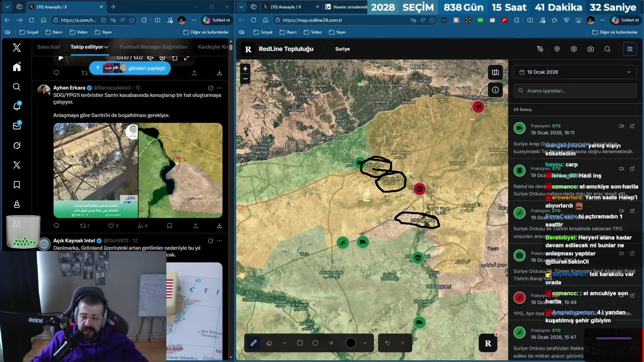Adjust brush stroke size dot
Screen dimensions: 644x362
(365, 343)
